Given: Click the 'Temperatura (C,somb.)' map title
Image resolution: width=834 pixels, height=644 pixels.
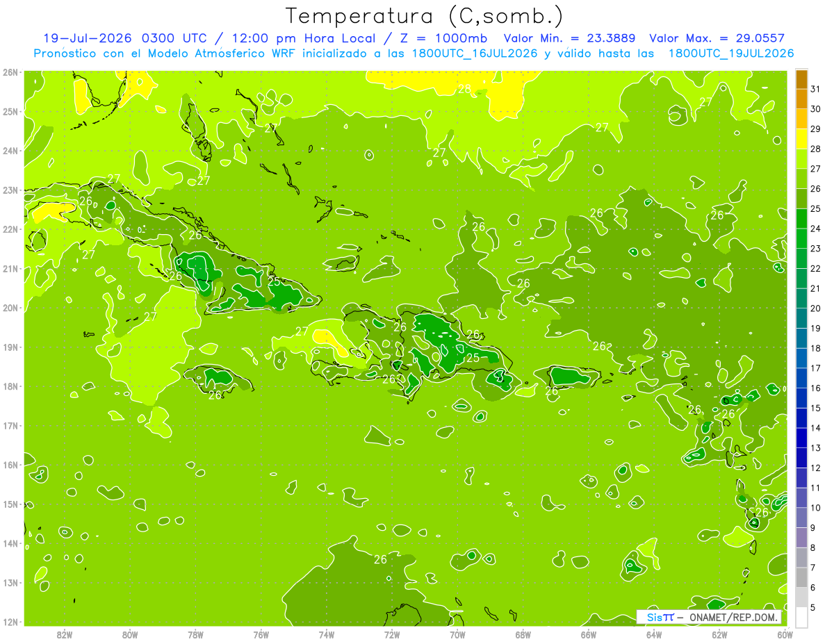Looking at the screenshot, I should 425,16.
